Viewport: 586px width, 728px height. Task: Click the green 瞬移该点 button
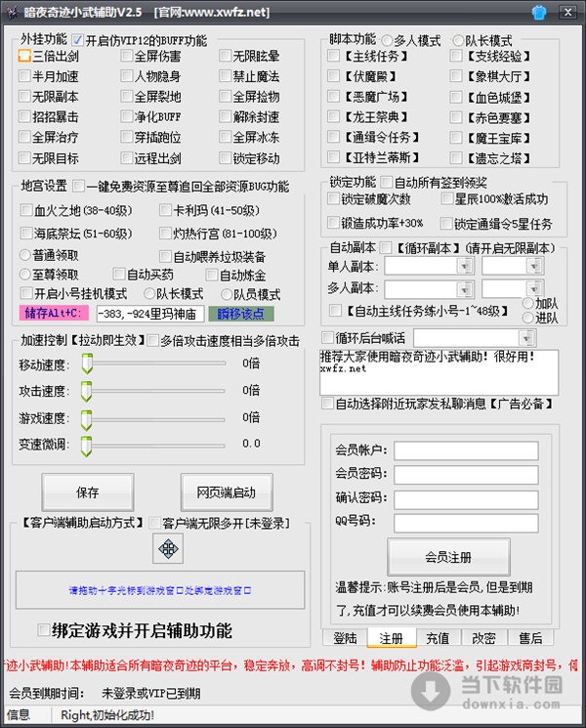pos(241,314)
